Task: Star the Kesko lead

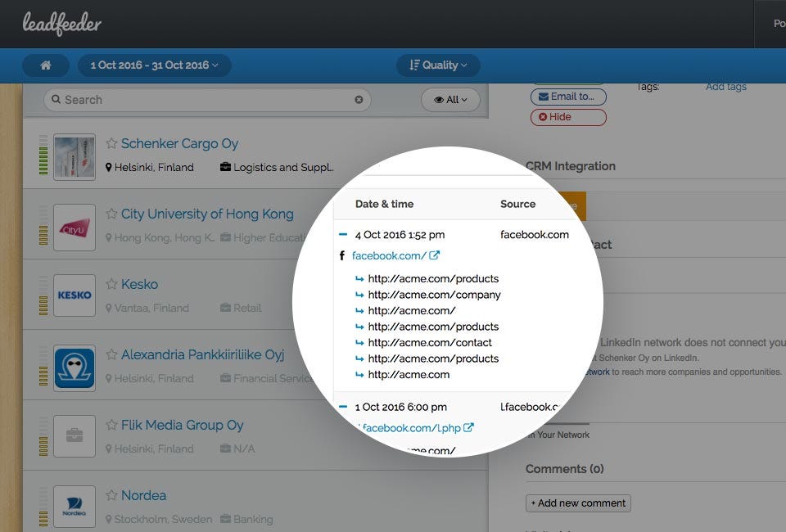Action: tap(111, 284)
